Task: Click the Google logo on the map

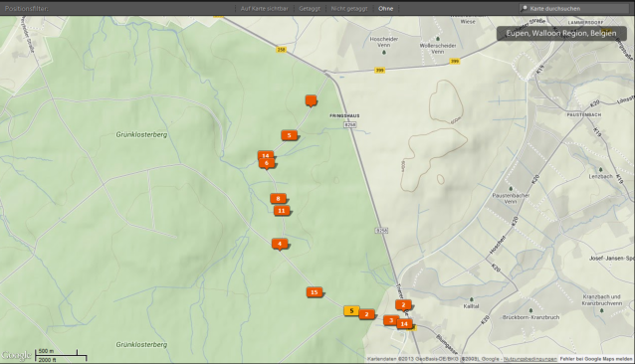Action: [16, 355]
